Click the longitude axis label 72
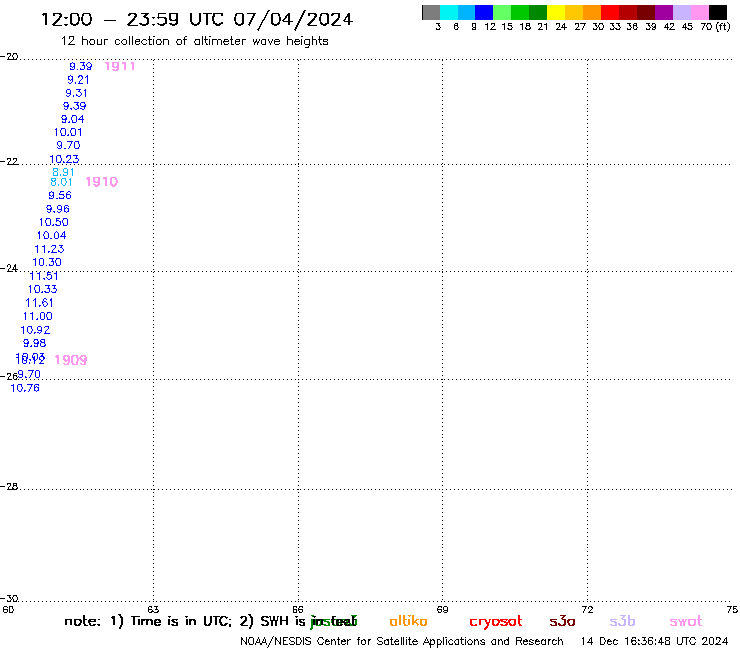Viewport: 740px width, 650px height. pyautogui.click(x=587, y=609)
